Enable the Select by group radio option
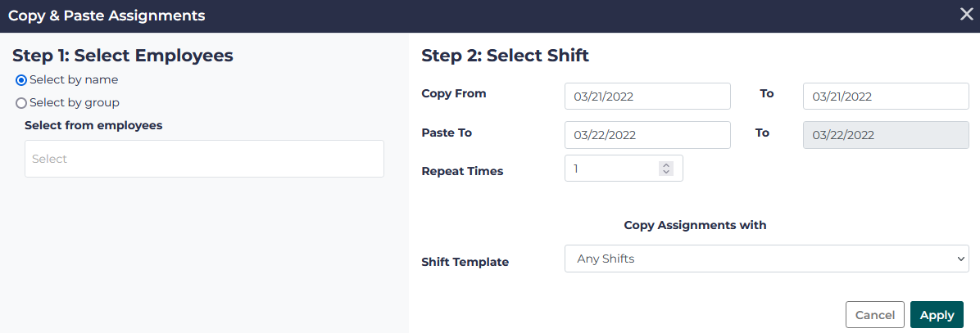This screenshot has width=980, height=333. click(21, 103)
